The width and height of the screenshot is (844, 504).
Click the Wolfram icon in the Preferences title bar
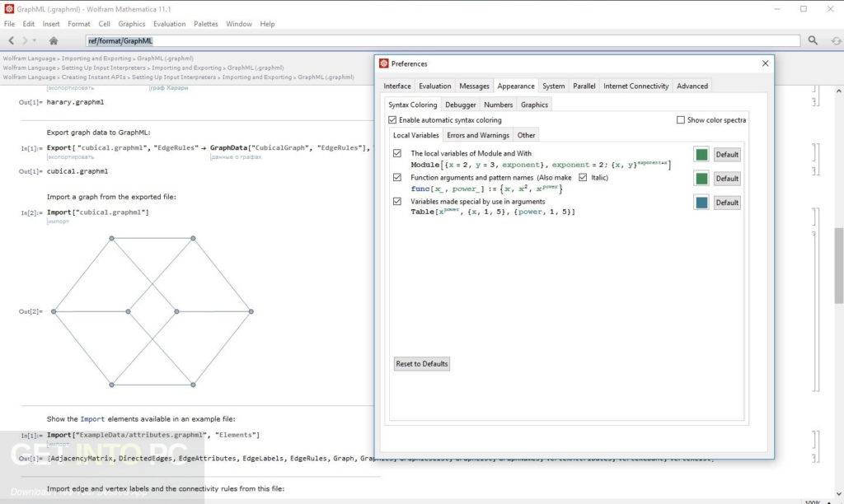[x=383, y=63]
